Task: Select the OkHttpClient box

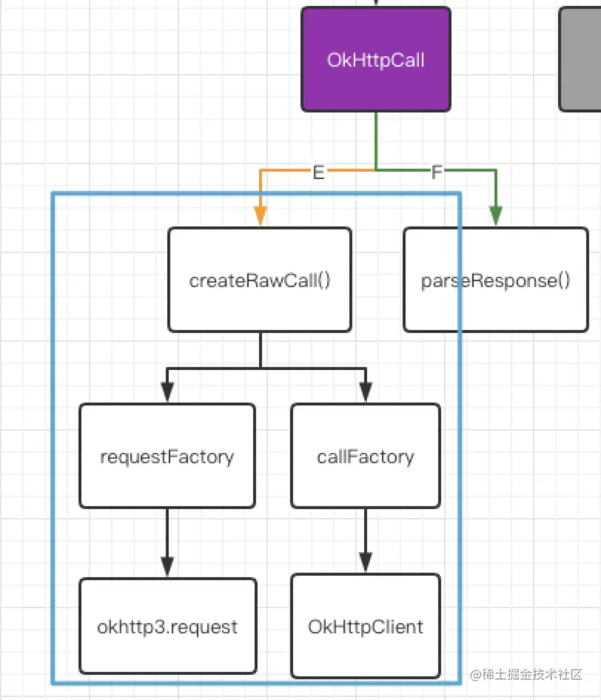Action: (x=366, y=626)
